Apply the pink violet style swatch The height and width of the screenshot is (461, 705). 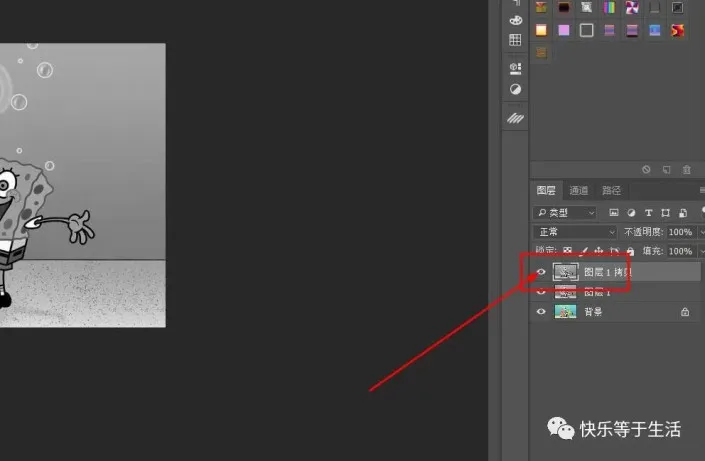pyautogui.click(x=563, y=30)
